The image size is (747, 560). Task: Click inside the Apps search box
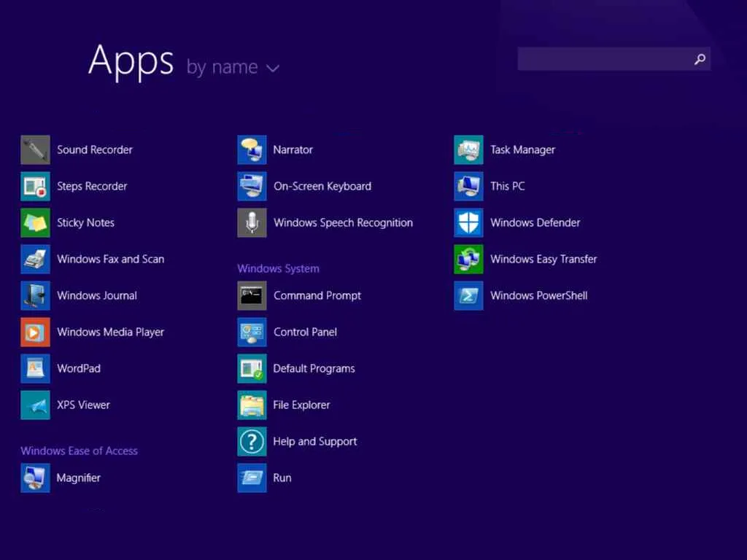click(614, 59)
